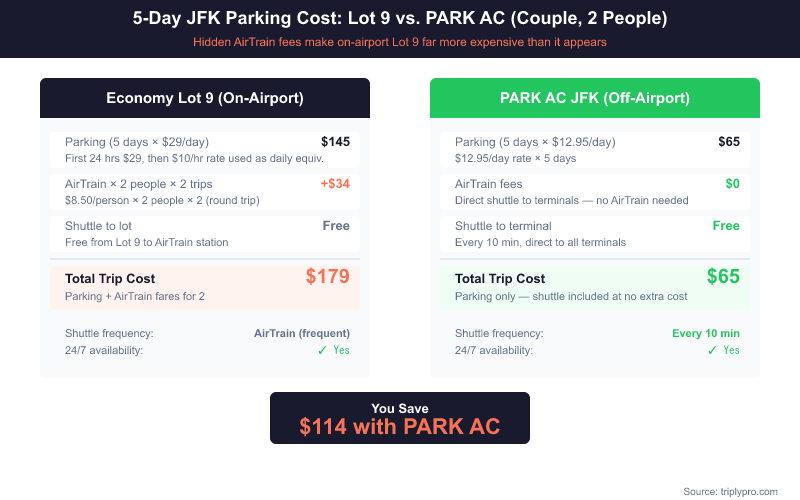
Task: Click the +$34 AirTrain fare amount
Action: [335, 184]
